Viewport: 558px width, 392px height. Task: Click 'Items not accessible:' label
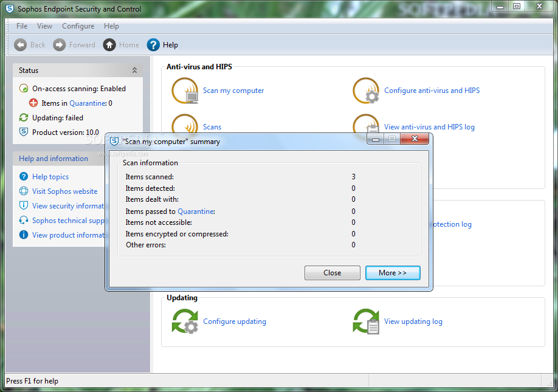click(x=159, y=222)
